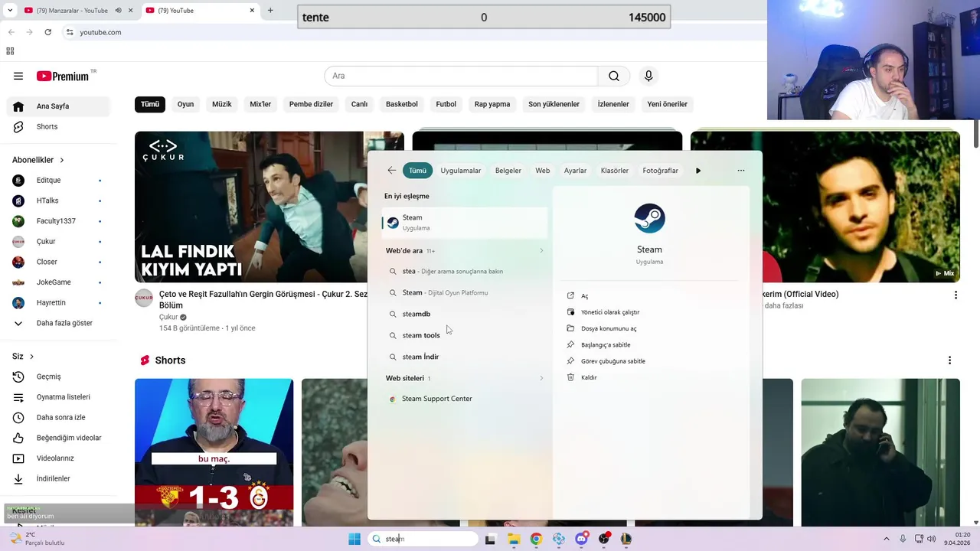This screenshot has height=551, width=980.
Task: Open File Explorer from the taskbar
Action: pos(513,539)
